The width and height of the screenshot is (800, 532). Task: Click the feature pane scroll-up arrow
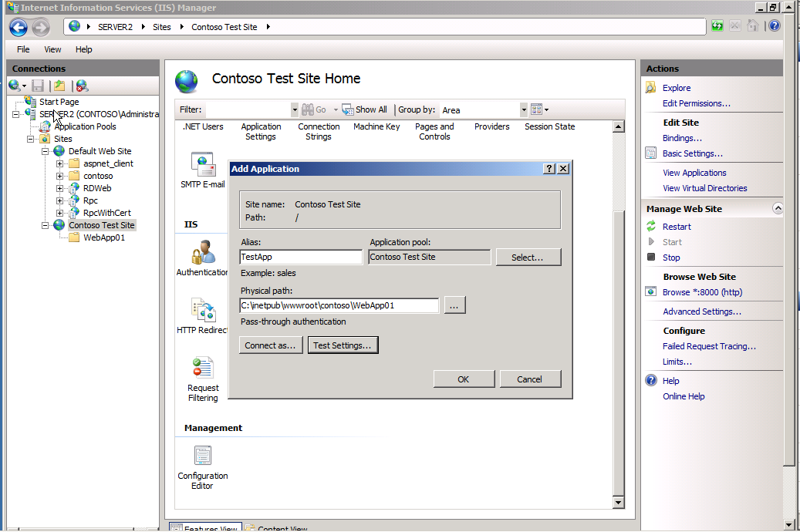[619, 126]
